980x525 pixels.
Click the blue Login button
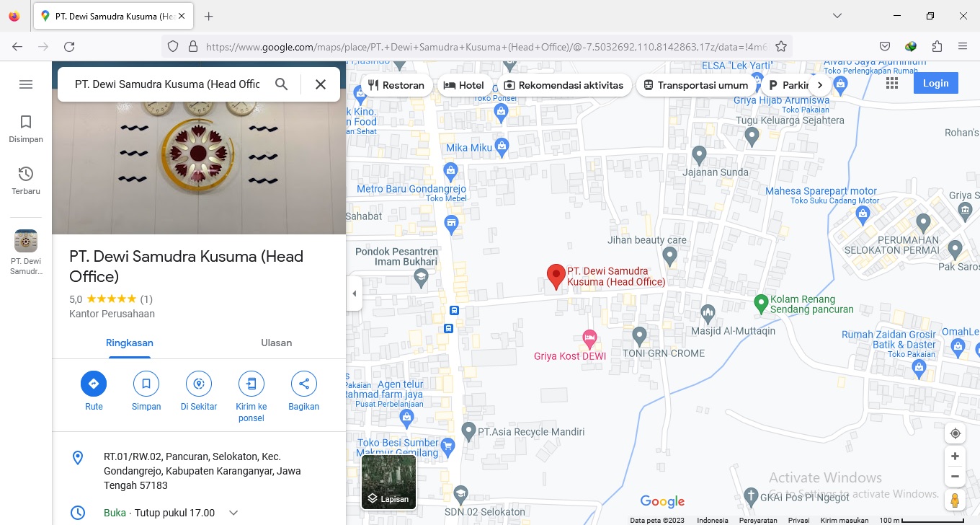[x=935, y=83]
